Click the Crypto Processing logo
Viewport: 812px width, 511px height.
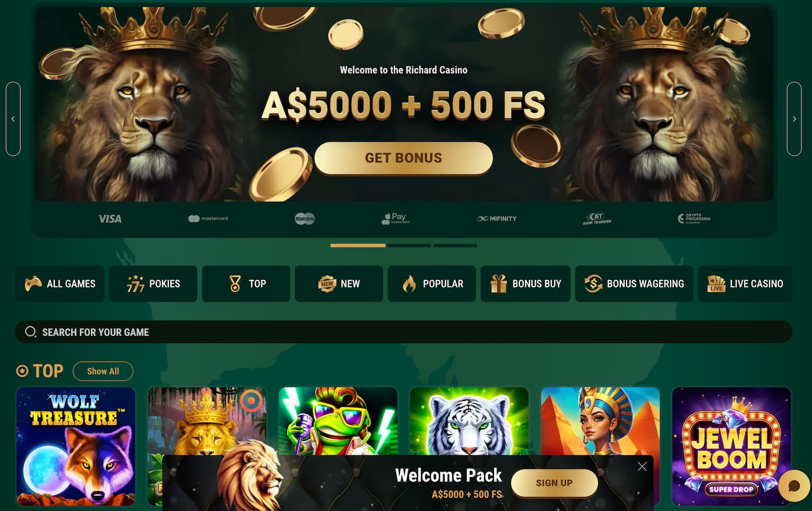click(x=694, y=218)
